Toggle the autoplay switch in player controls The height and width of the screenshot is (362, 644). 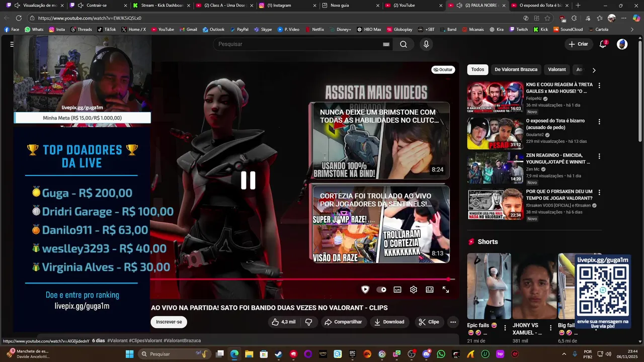(x=381, y=290)
